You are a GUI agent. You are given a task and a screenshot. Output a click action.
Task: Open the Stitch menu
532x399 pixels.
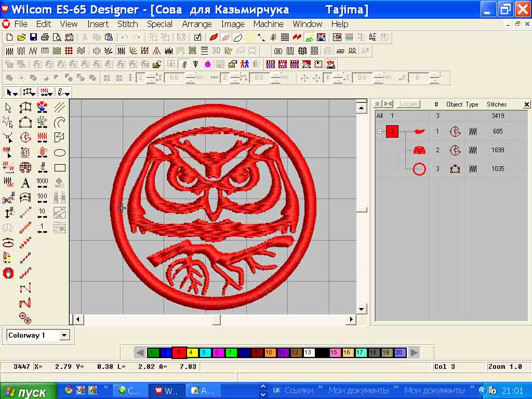coord(127,24)
